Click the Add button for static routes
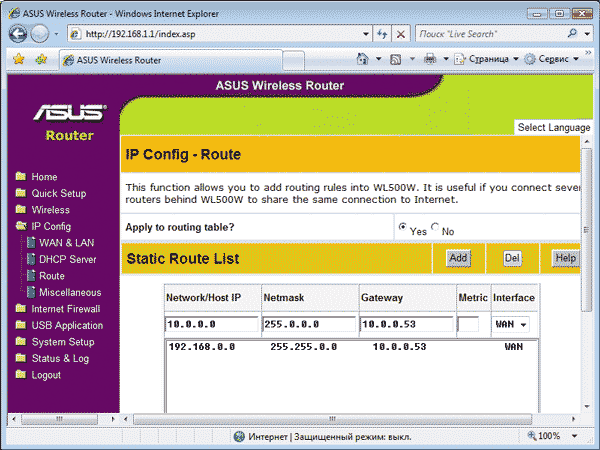This screenshot has width=600, height=450. tap(458, 258)
